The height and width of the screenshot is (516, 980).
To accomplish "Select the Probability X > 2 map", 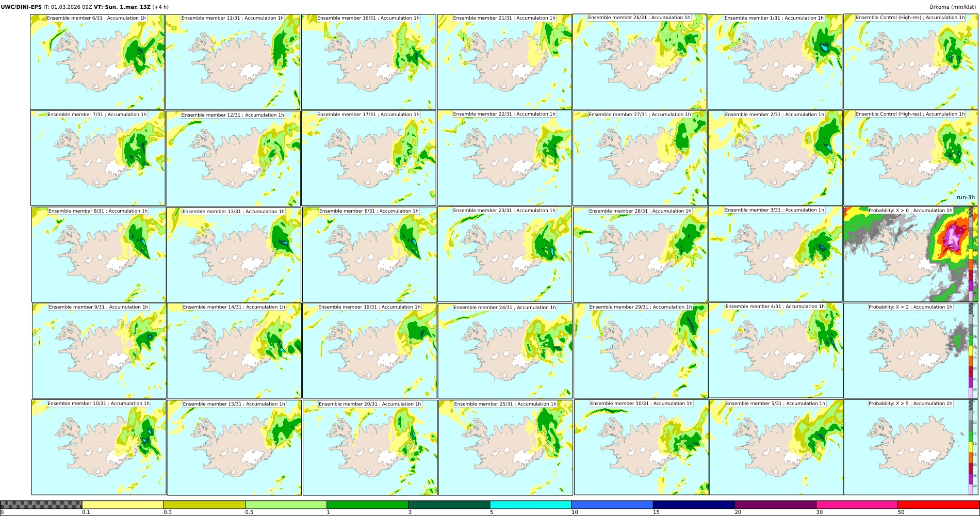I will (911, 351).
